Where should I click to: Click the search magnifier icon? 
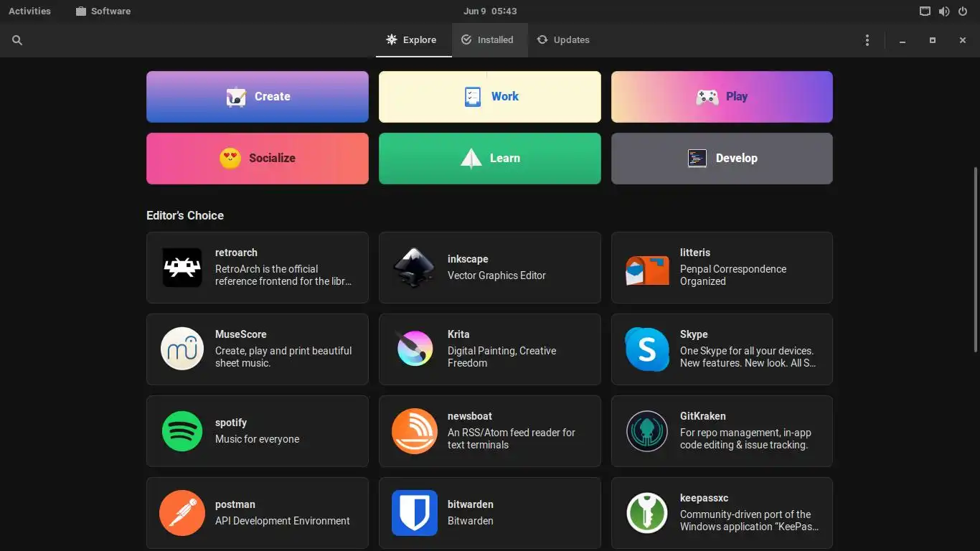coord(17,40)
